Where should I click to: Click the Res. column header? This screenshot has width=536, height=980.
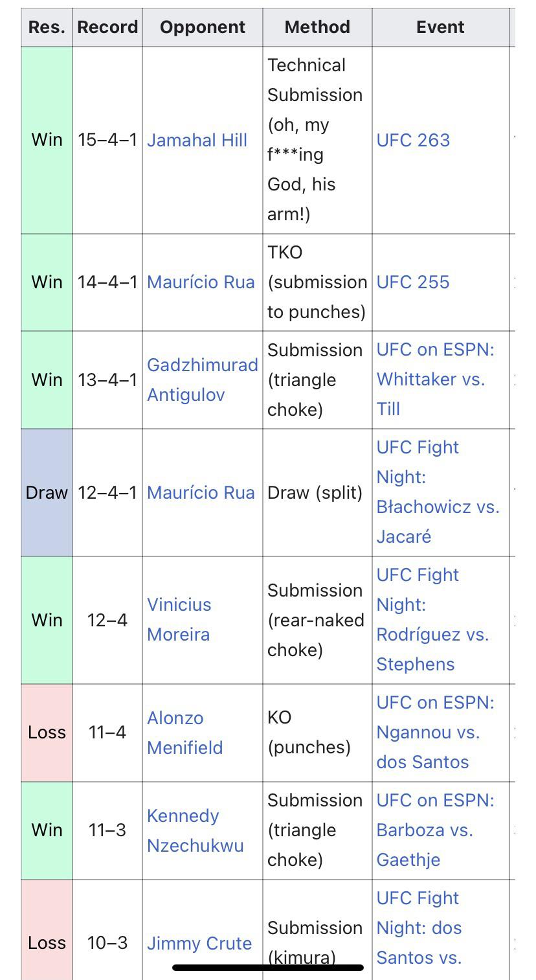point(47,27)
